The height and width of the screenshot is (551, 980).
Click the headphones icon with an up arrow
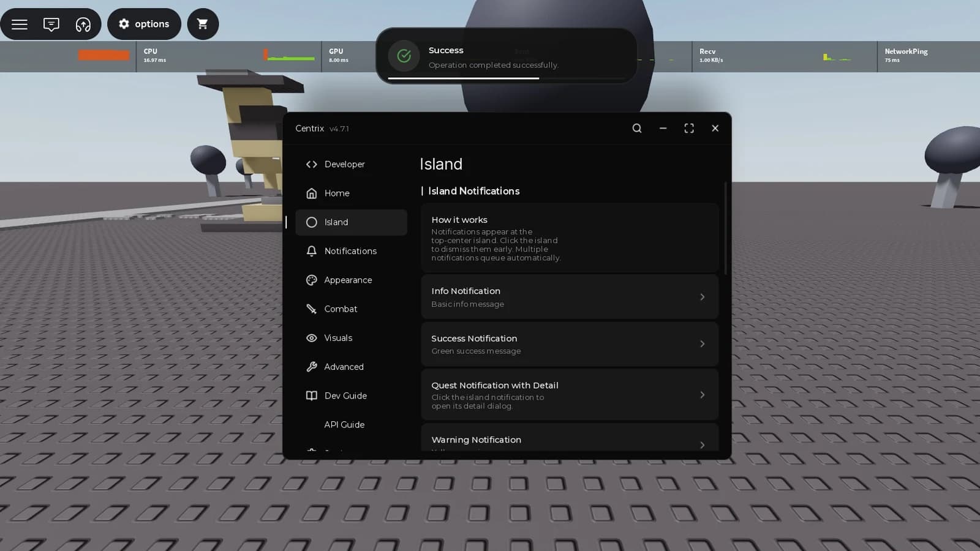[83, 24]
